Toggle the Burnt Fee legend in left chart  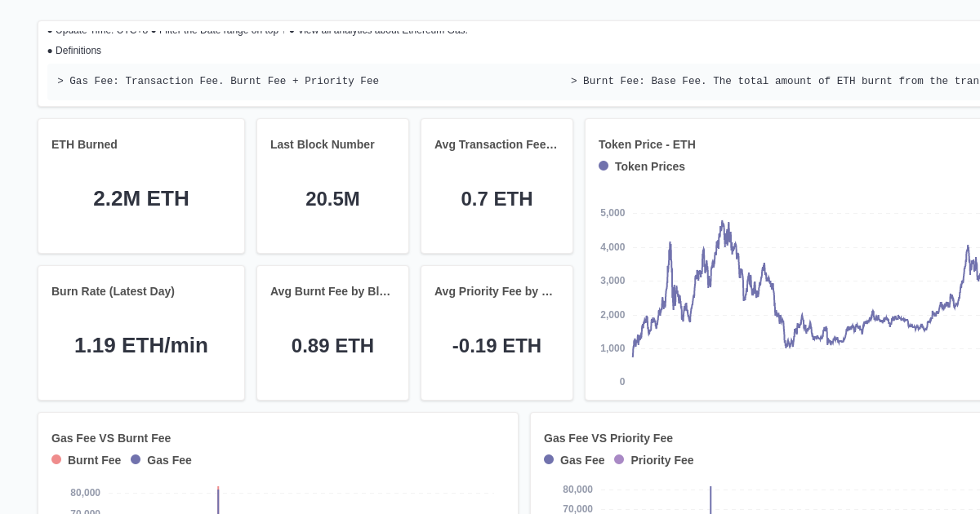click(x=56, y=459)
